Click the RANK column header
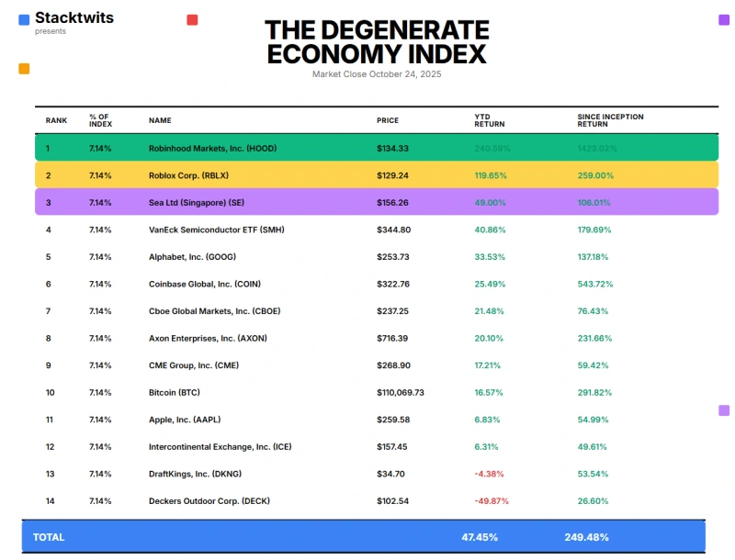Image resolution: width=735 pixels, height=560 pixels. point(56,120)
